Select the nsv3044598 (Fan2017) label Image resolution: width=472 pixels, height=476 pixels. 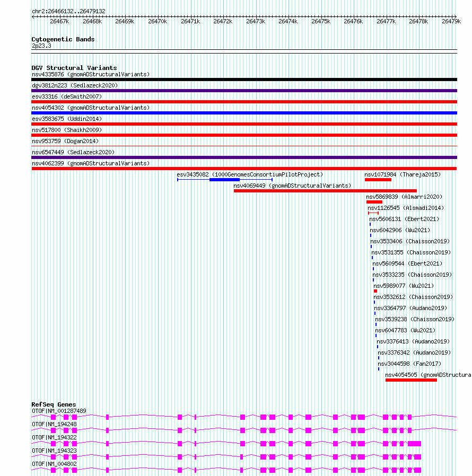point(409,364)
